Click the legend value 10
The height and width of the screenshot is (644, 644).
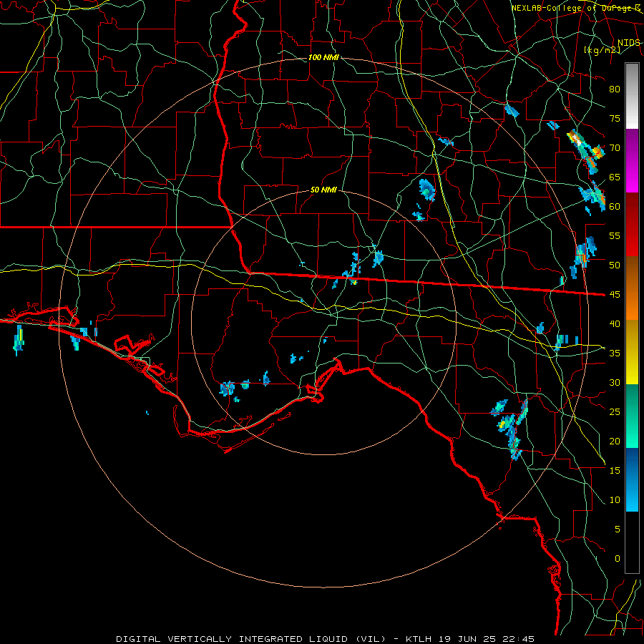(x=615, y=500)
